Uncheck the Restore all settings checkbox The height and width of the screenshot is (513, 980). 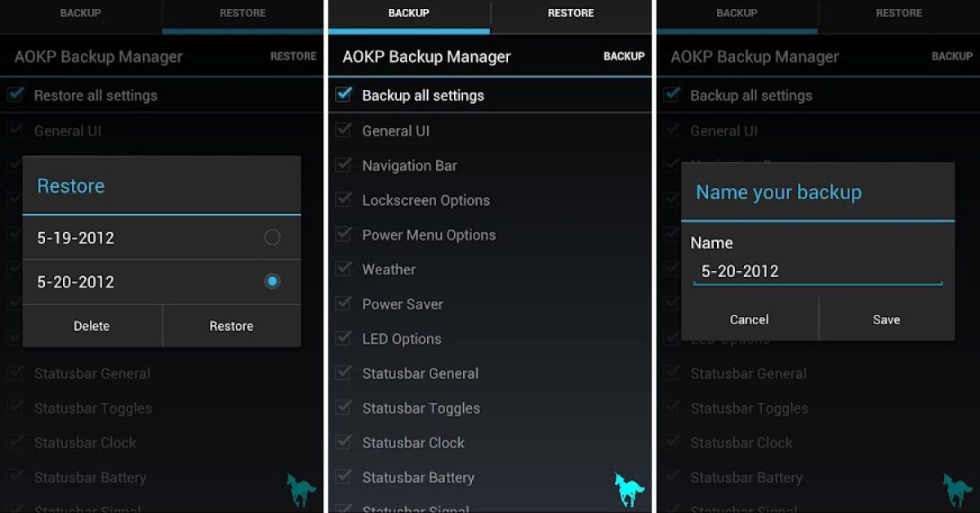pos(16,95)
